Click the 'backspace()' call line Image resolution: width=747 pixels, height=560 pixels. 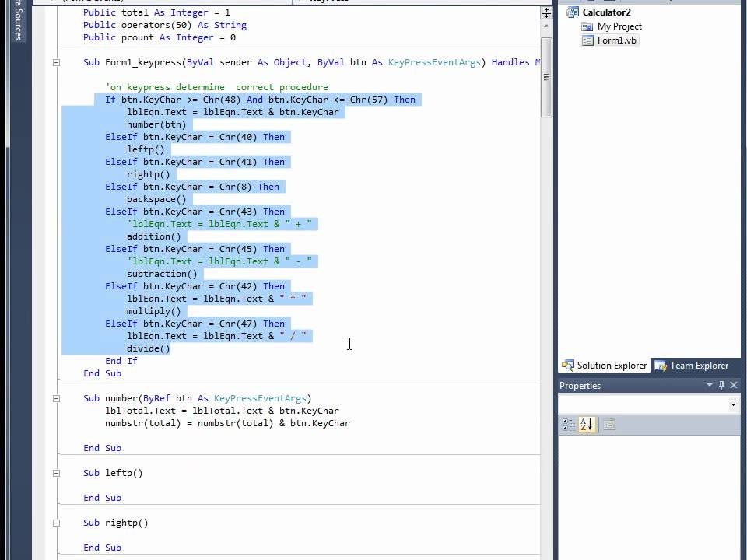[156, 199]
